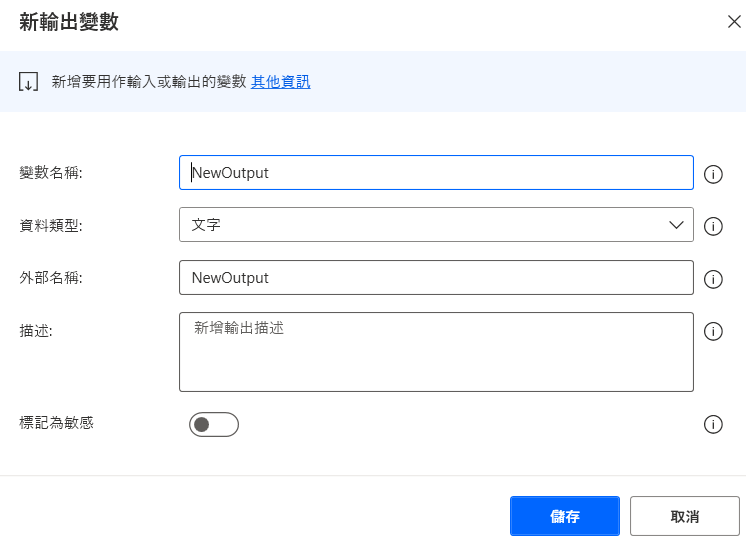Click the input/output variable icon in the banner
The width and height of the screenshot is (746, 549).
point(28,81)
